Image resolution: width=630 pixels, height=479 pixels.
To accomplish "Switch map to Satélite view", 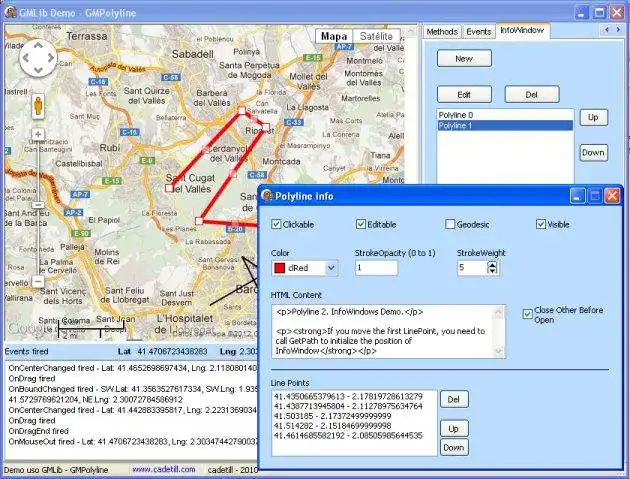I will (x=376, y=37).
